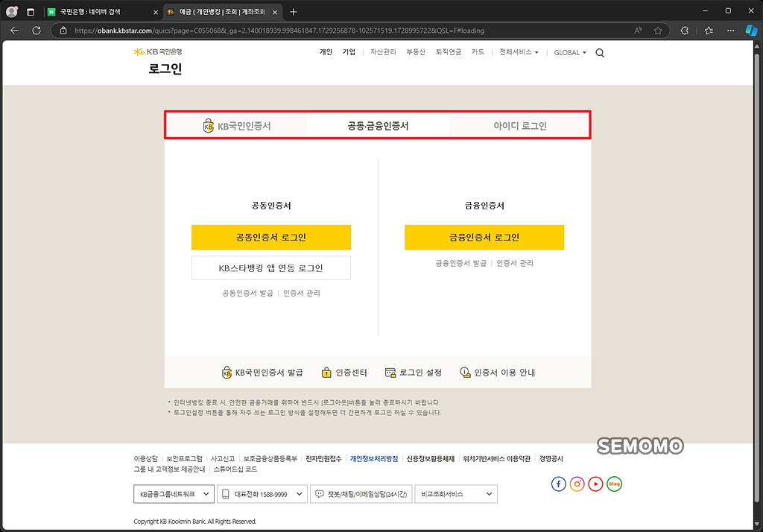This screenshot has width=763, height=532.
Task: Click KB스타뱅킹 앱 연동 로그인 button
Action: [x=271, y=268]
